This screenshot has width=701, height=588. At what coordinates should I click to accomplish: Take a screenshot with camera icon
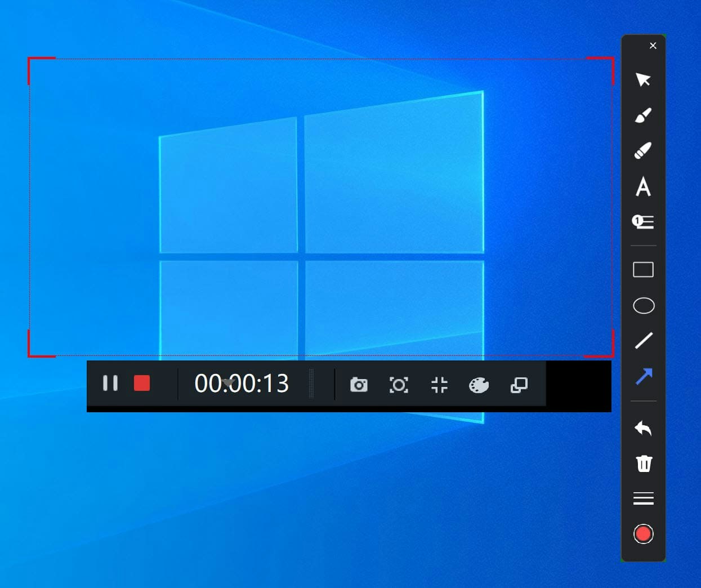359,385
